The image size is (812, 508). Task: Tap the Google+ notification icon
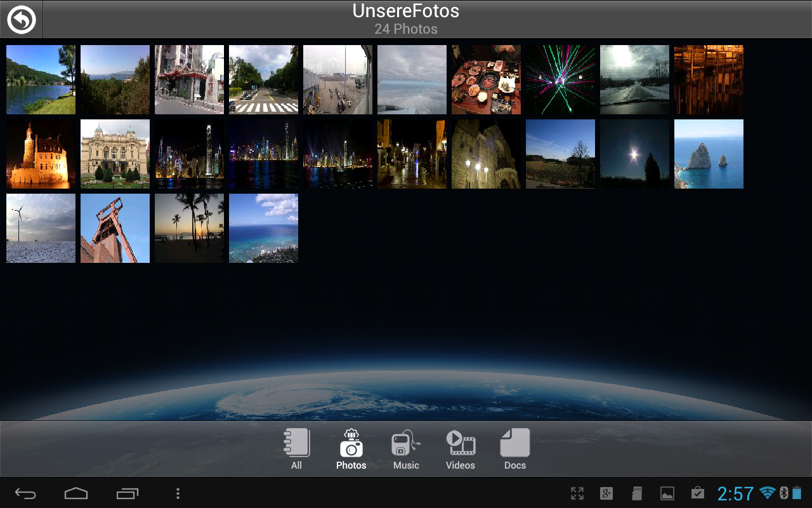point(606,493)
